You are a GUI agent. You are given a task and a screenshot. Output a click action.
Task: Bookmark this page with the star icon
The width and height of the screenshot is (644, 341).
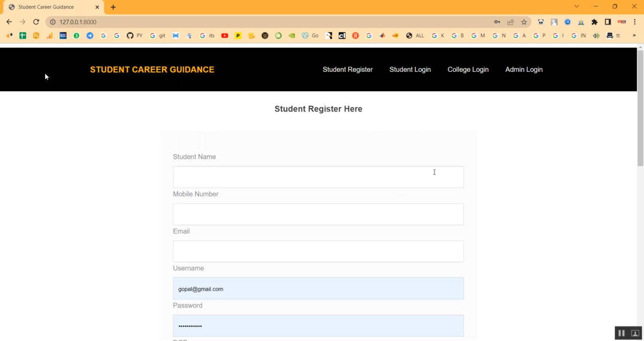pyautogui.click(x=524, y=22)
